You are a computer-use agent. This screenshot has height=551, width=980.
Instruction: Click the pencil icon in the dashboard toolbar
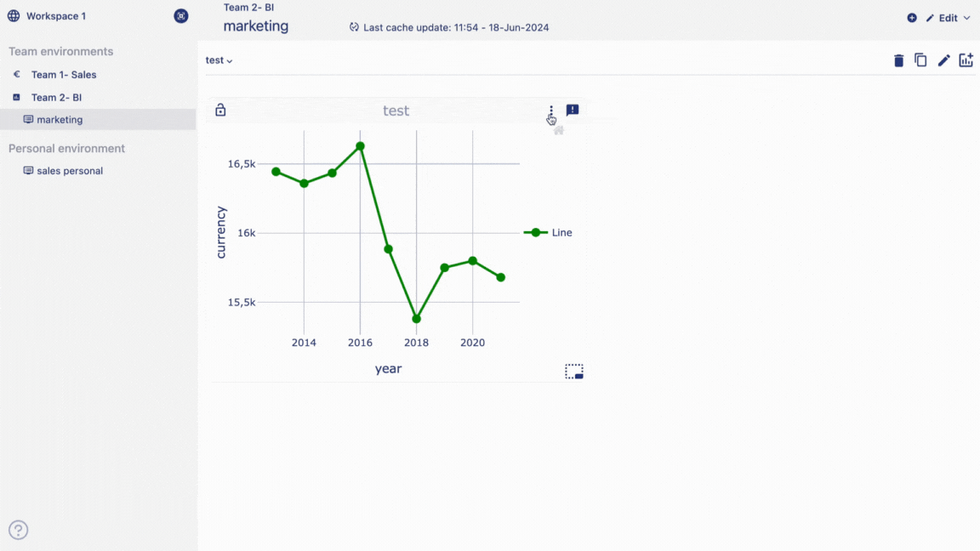coord(943,60)
